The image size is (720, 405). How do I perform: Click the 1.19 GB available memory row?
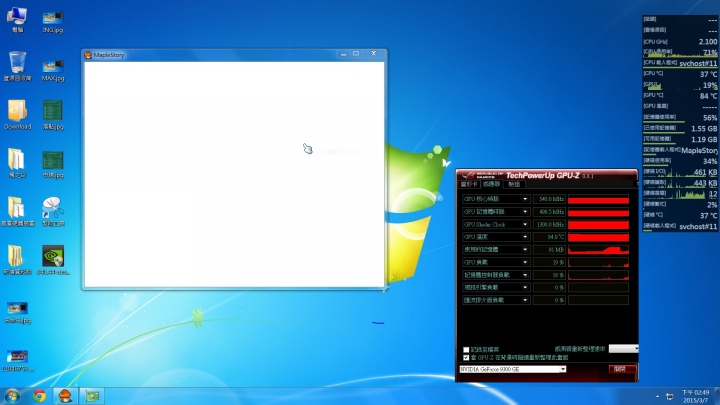[680, 139]
